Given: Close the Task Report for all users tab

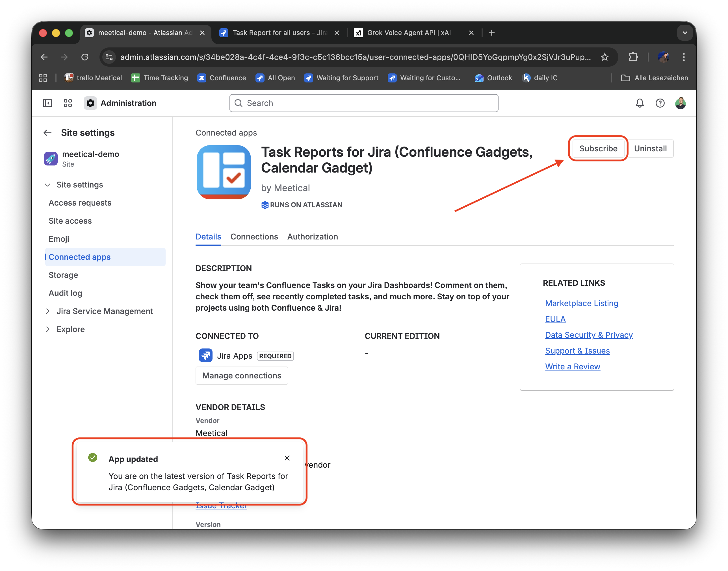Looking at the screenshot, I should coord(337,33).
